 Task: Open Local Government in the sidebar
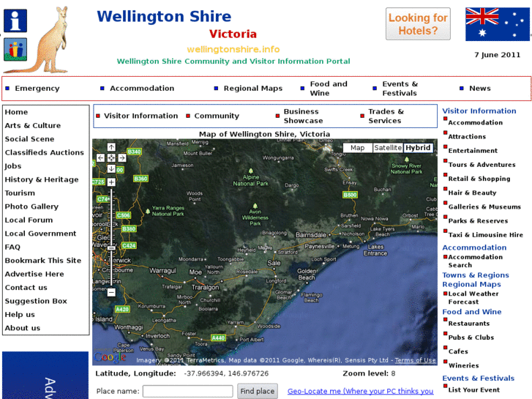[40, 234]
